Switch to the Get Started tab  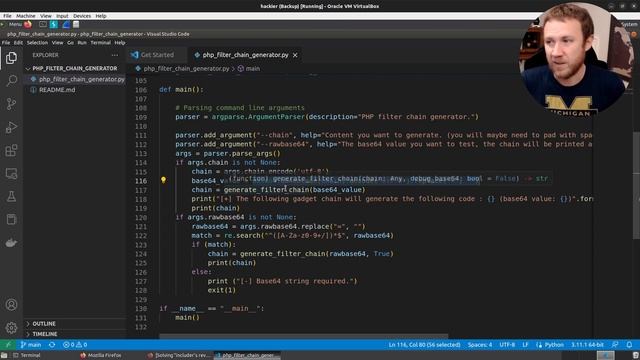[x=157, y=55]
